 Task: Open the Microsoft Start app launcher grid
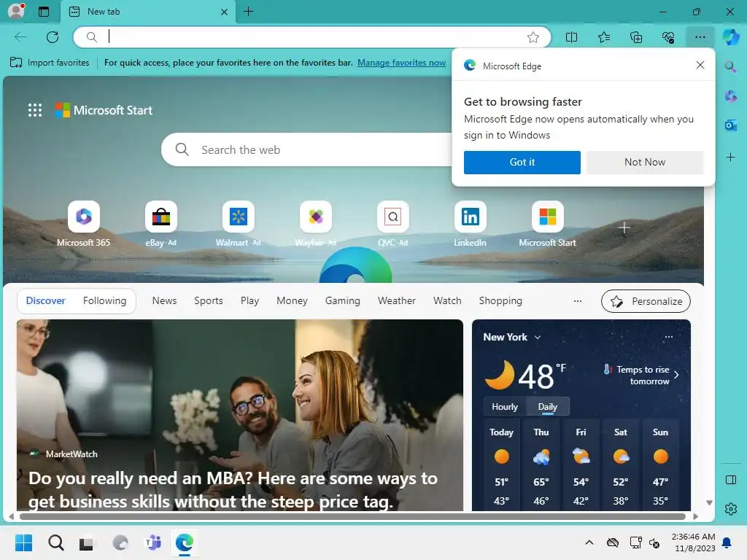coord(35,110)
